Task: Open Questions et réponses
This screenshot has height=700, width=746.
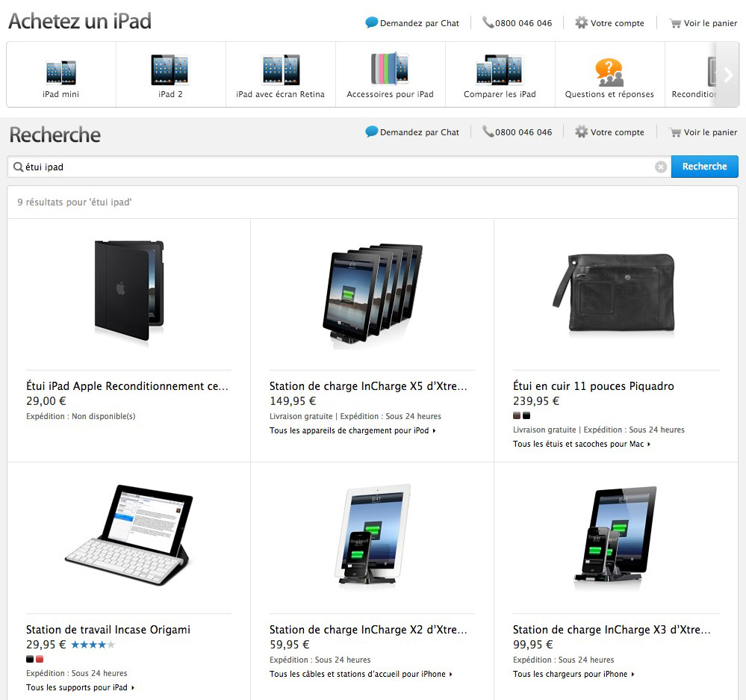Action: point(609,74)
